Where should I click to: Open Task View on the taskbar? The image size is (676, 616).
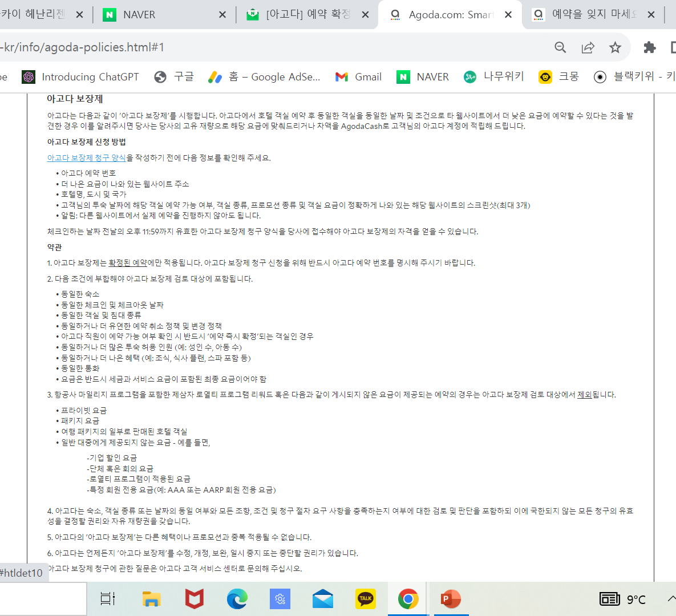[x=107, y=599]
